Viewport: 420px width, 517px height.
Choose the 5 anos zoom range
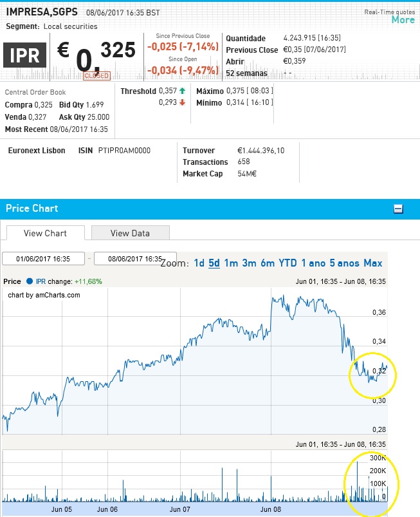pos(344,263)
